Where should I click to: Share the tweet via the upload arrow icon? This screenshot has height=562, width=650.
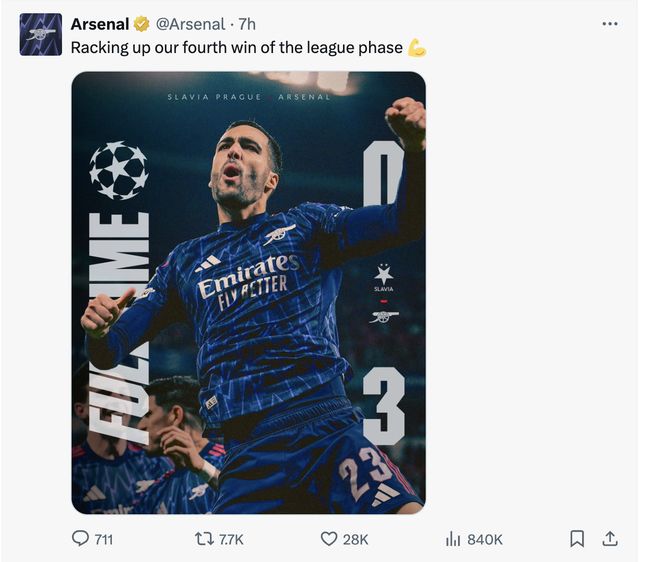(609, 538)
